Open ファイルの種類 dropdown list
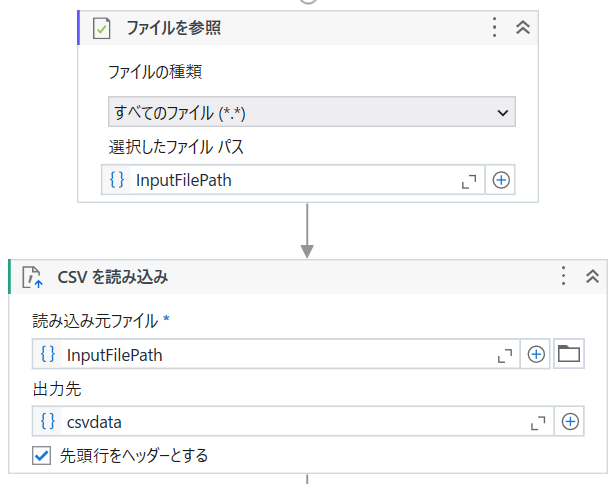Viewport: 616px width, 484px height. [312, 112]
